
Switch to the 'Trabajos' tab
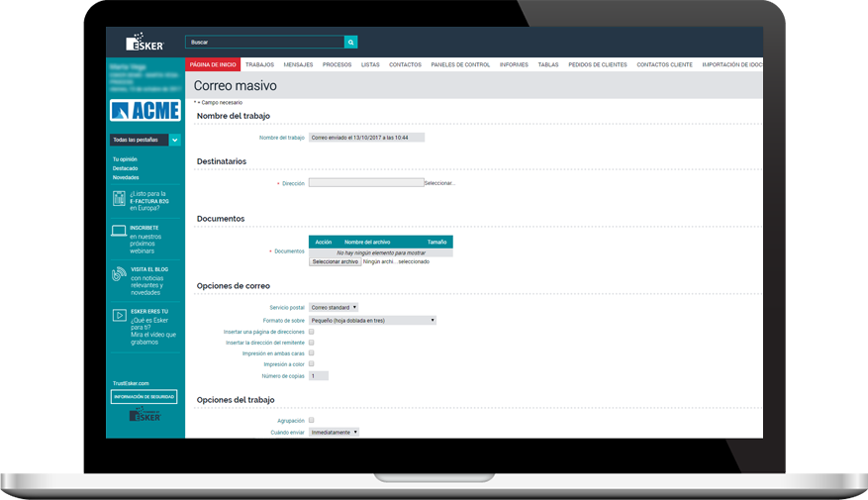[x=259, y=64]
